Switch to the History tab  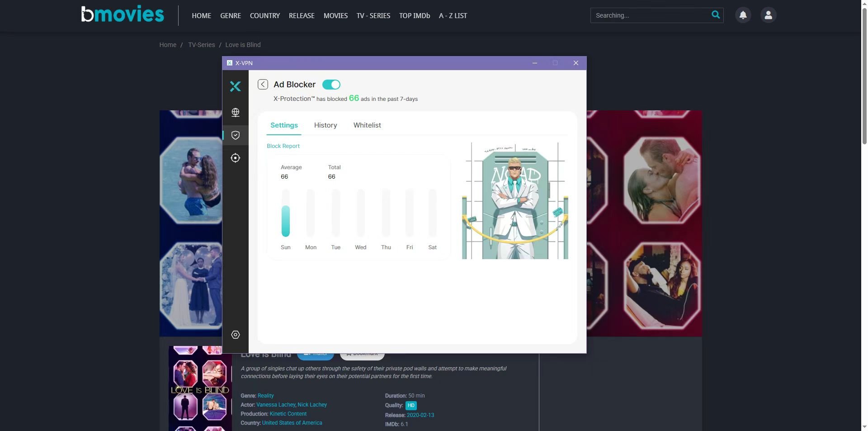325,125
